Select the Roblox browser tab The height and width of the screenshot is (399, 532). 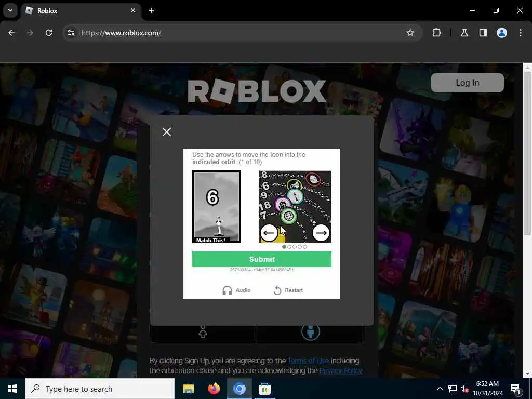point(81,11)
